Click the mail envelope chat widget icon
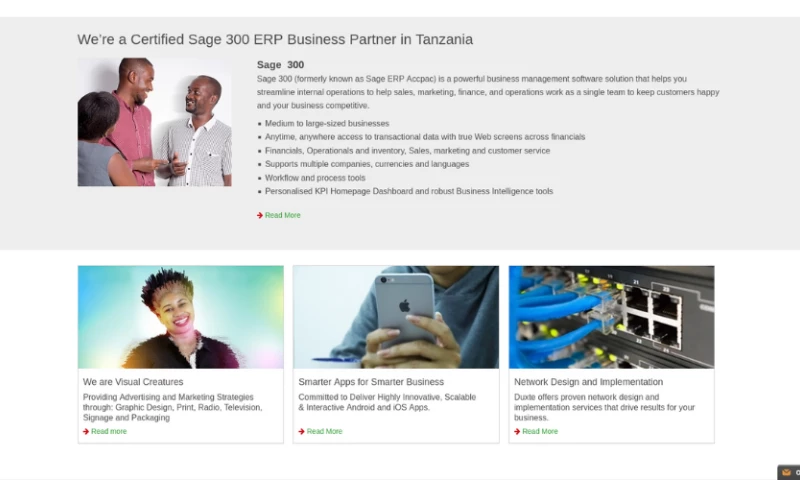Image resolution: width=800 pixels, height=480 pixels. pyautogui.click(x=787, y=472)
